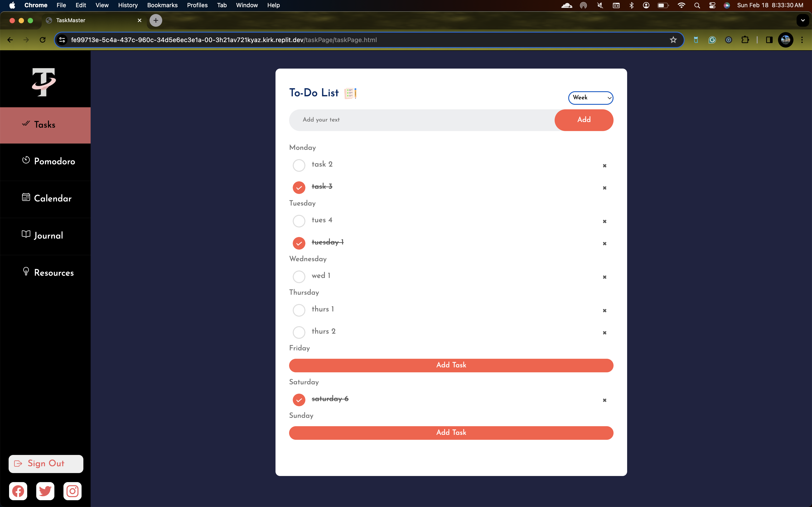Image resolution: width=812 pixels, height=507 pixels.
Task: Open the Bookmarks menu in the menu bar
Action: click(x=162, y=5)
